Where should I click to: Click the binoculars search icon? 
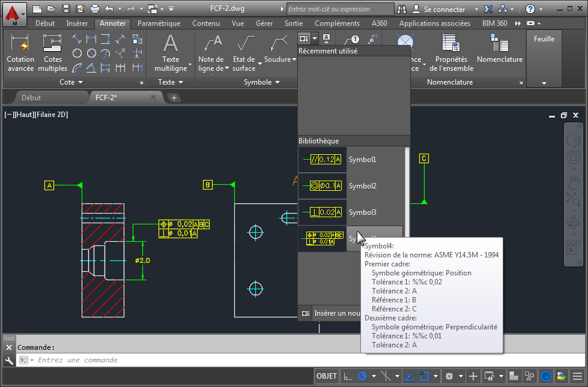click(x=402, y=9)
